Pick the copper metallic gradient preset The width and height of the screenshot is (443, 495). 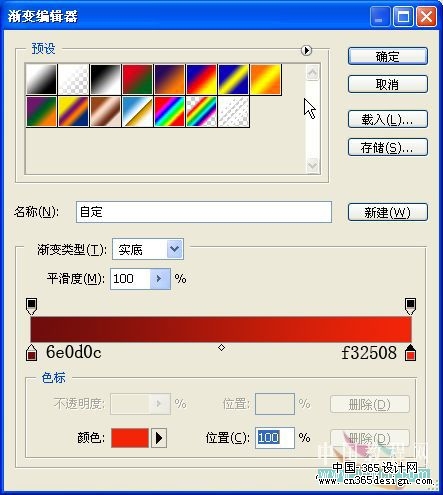coord(105,112)
